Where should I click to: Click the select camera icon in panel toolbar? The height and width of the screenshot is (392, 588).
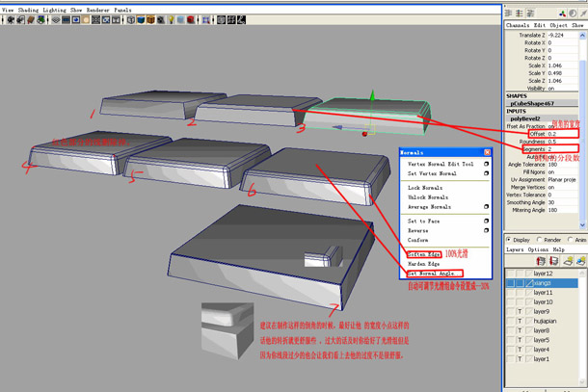coord(11,19)
